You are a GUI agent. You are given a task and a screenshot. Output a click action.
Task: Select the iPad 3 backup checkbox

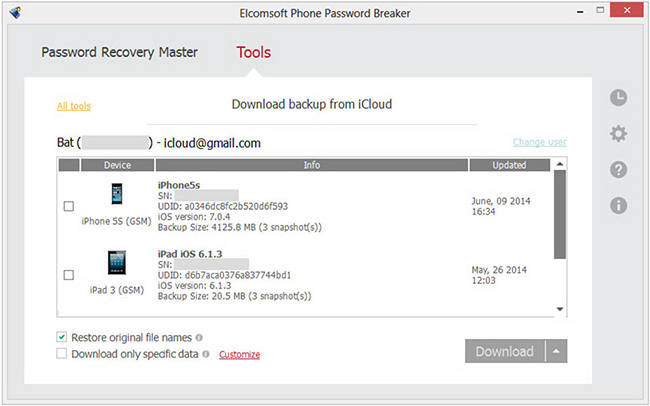pyautogui.click(x=68, y=274)
